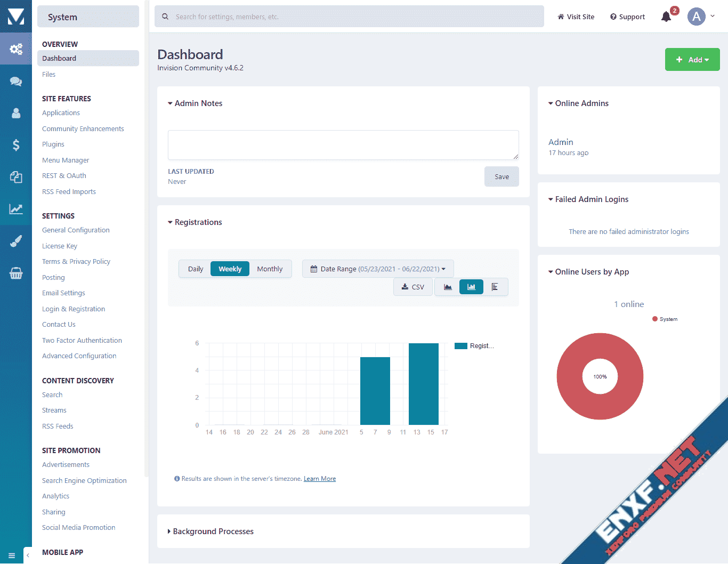The width and height of the screenshot is (728, 564).
Task: Select the Weekly interval option
Action: pyautogui.click(x=230, y=269)
